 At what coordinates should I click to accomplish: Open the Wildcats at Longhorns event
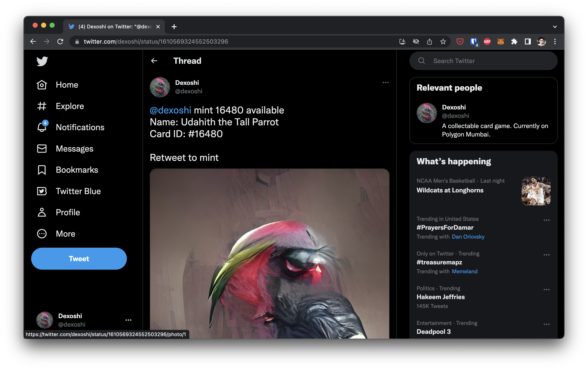coord(450,190)
